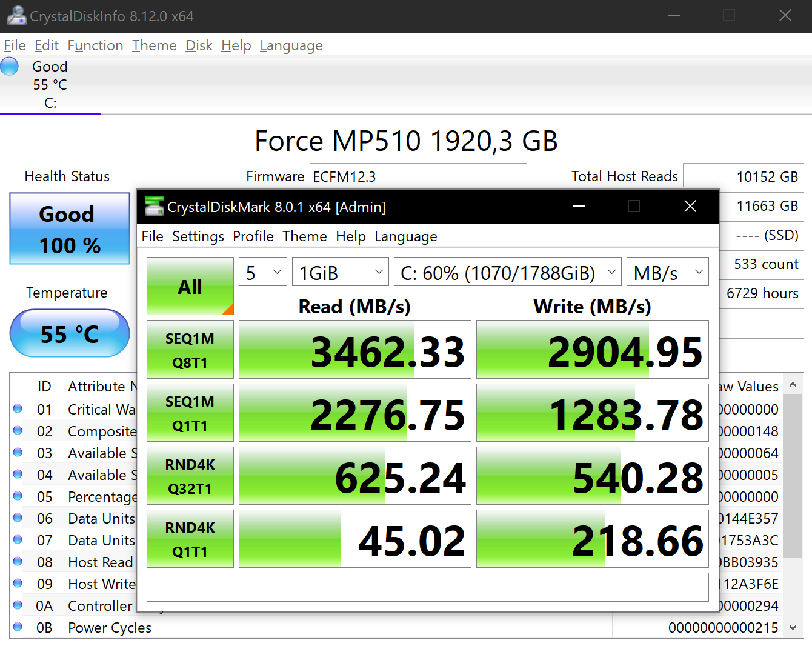Open the unit dropdown showing MB/s
The height and width of the screenshot is (646, 812).
point(668,272)
